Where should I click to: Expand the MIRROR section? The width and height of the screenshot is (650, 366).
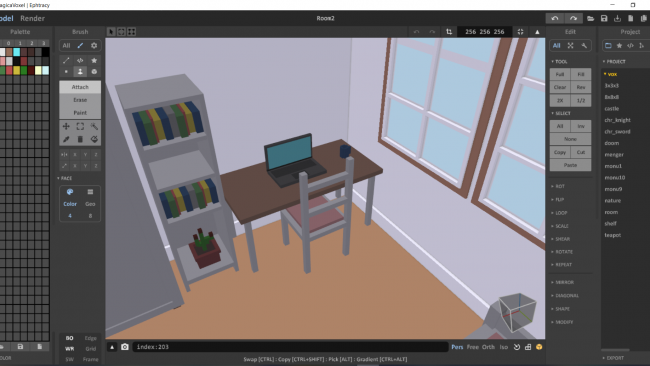pos(563,282)
